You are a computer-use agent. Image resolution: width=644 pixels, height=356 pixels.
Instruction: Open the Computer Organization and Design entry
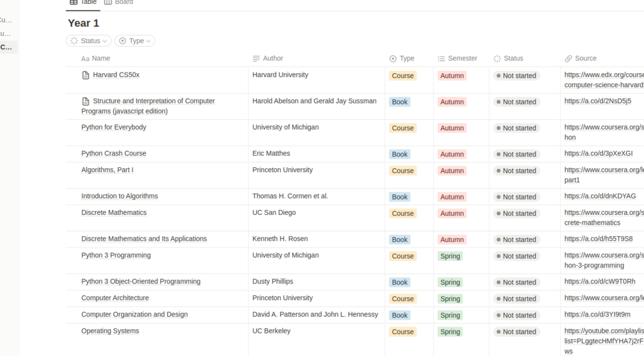pyautogui.click(x=134, y=315)
